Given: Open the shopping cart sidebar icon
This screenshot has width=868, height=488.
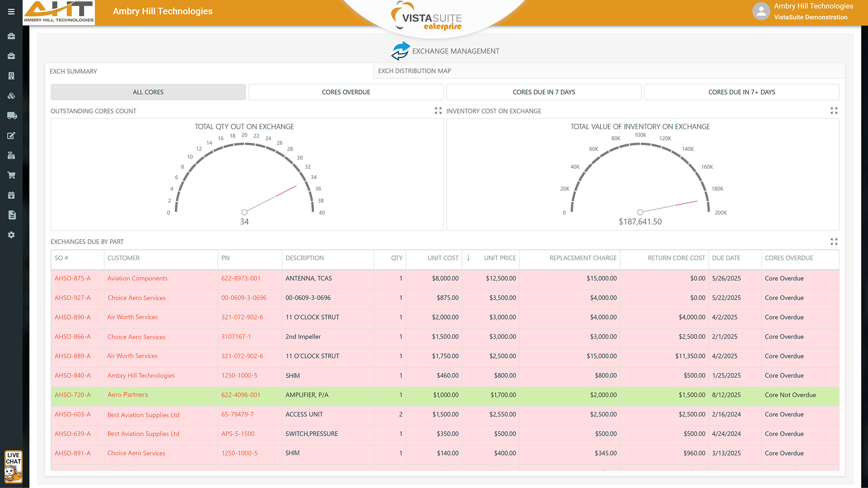Looking at the screenshot, I should (11, 175).
